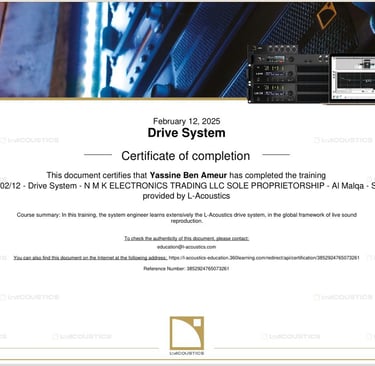
Task: Click the laptop screen image in banner
Action: click(353, 79)
